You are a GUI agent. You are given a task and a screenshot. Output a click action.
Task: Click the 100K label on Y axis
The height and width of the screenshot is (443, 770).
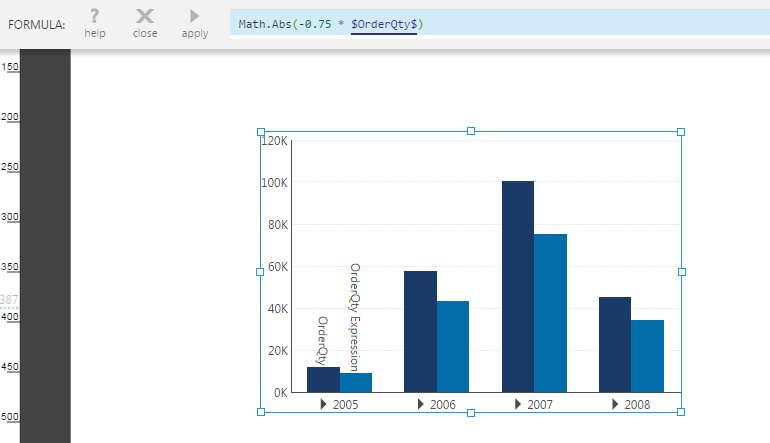tap(274, 183)
